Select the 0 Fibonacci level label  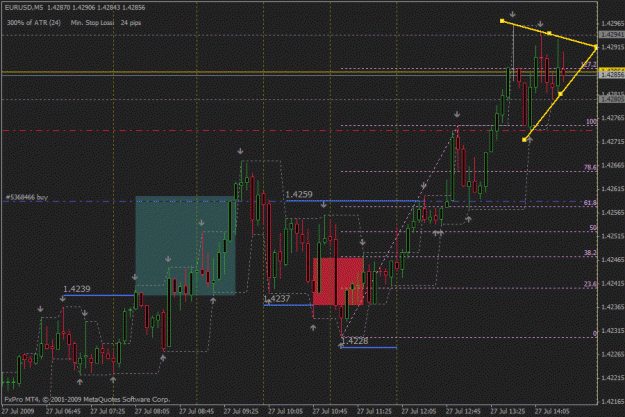(594, 333)
